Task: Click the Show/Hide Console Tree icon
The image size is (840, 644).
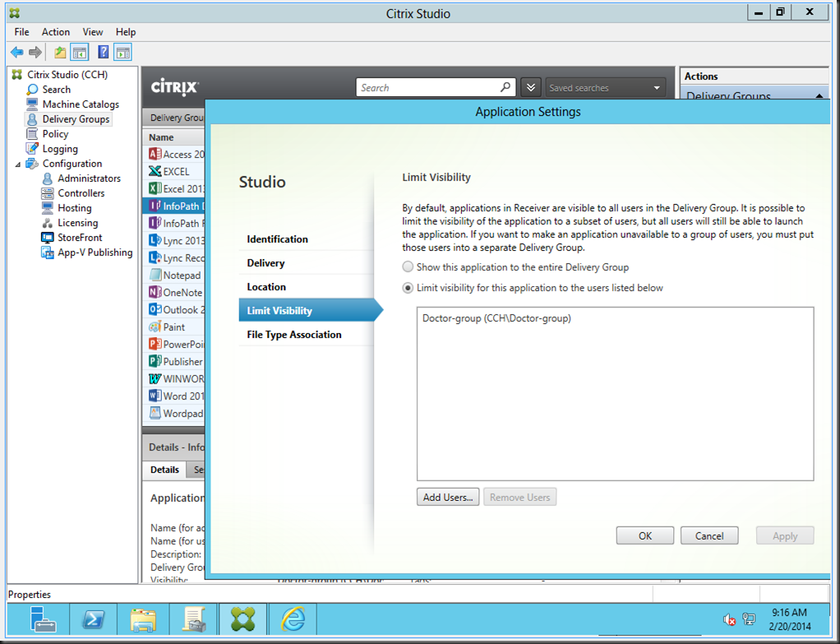Action: (x=80, y=52)
